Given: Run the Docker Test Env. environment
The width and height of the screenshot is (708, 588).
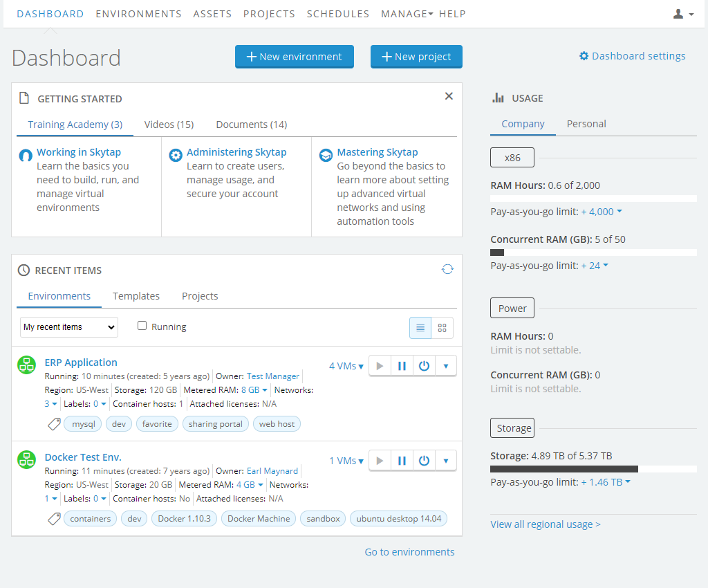Looking at the screenshot, I should pos(380,461).
